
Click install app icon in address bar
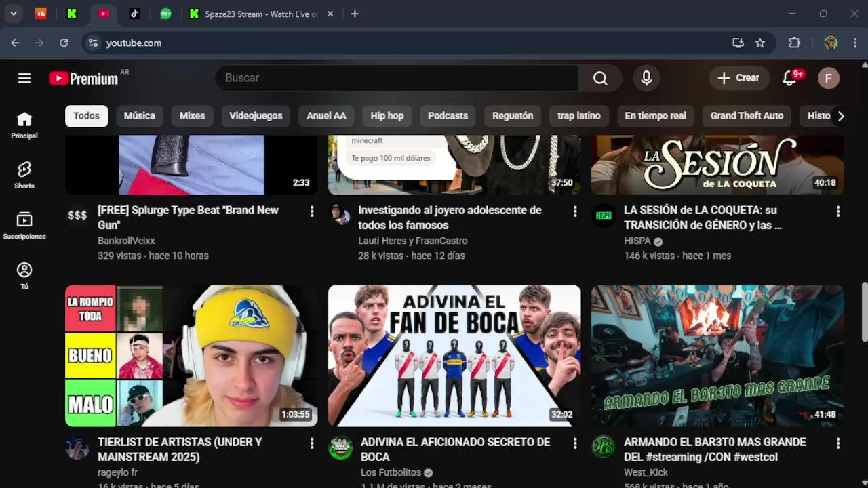pos(738,43)
